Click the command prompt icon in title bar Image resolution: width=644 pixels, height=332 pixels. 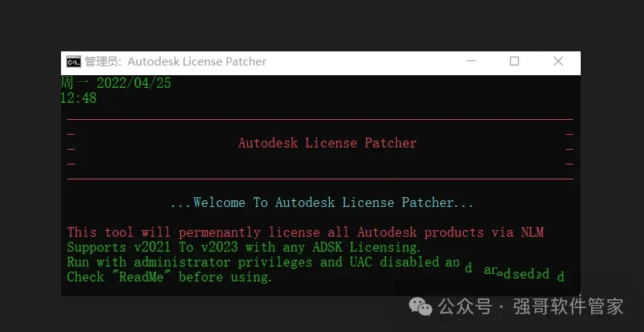click(x=74, y=62)
